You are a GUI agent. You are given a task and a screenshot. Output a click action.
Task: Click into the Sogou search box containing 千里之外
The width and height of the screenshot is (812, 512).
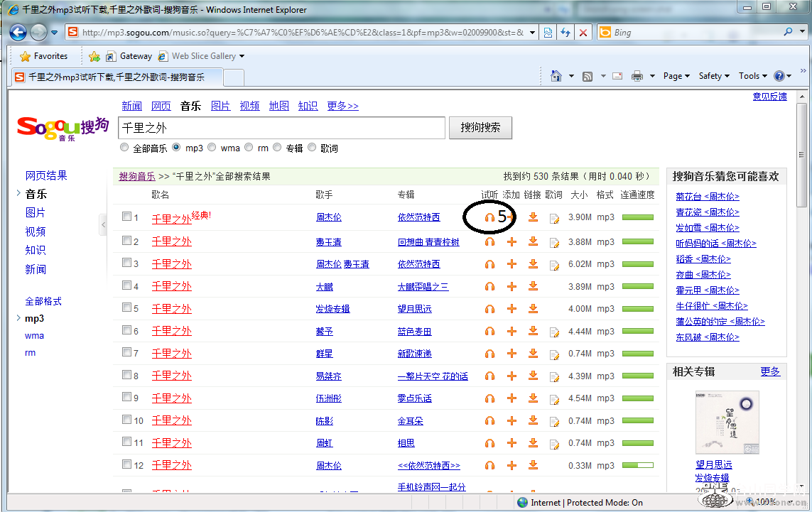pos(282,128)
